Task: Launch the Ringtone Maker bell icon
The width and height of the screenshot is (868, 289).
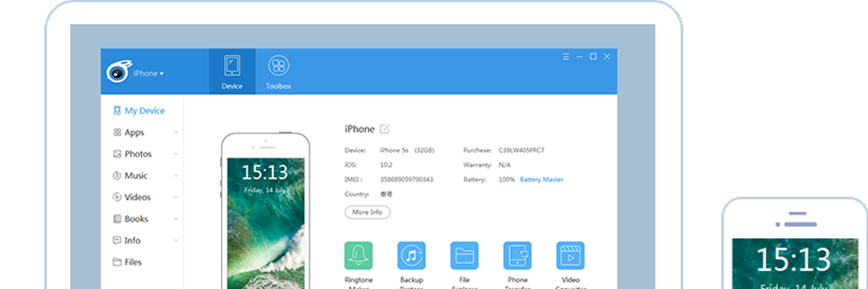Action: click(359, 255)
